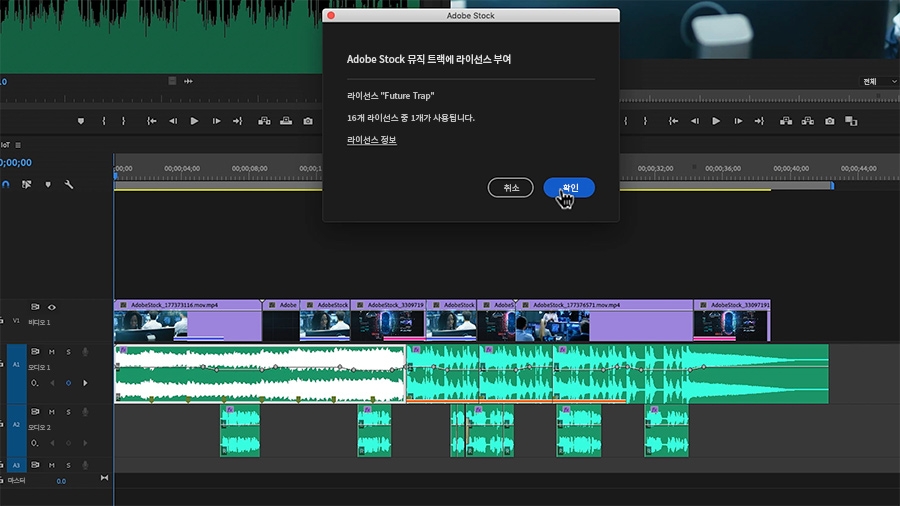Export frame camera icon in Program monitor
This screenshot has height=506, width=900.
[x=829, y=121]
